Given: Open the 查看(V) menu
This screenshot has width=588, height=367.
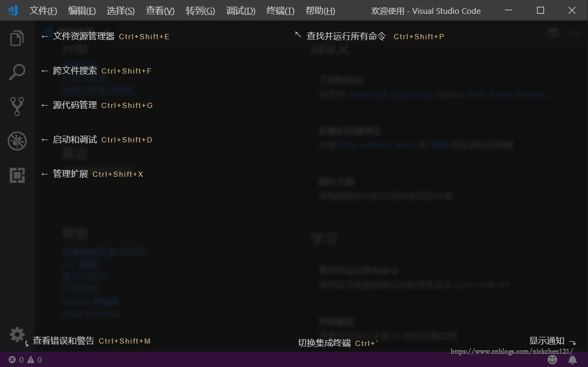Looking at the screenshot, I should click(x=160, y=11).
